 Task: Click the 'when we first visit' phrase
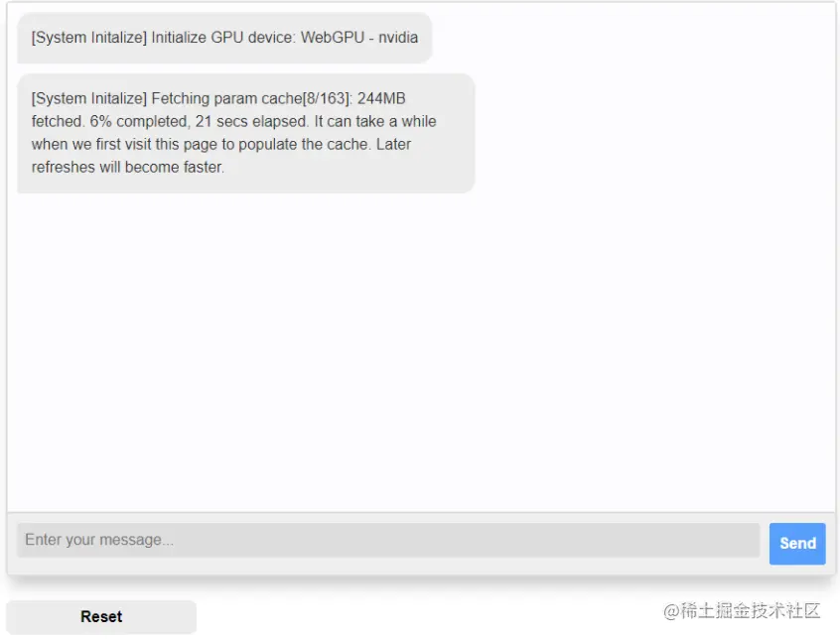click(x=91, y=145)
